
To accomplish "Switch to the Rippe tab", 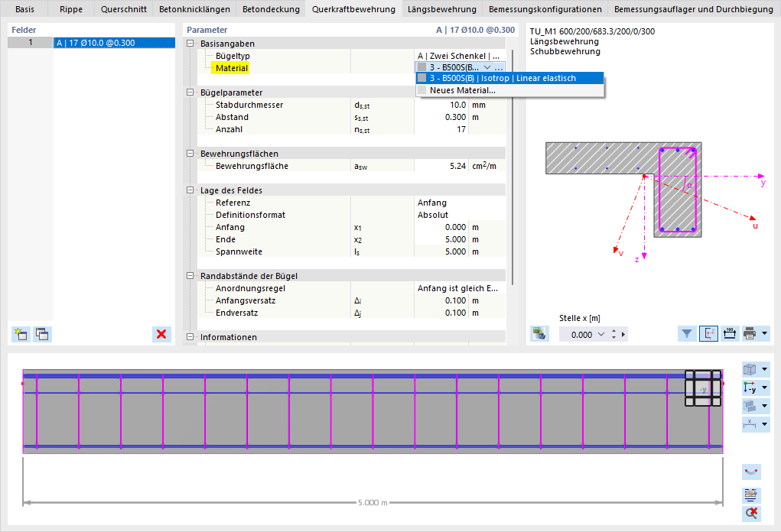I will pyautogui.click(x=71, y=9).
